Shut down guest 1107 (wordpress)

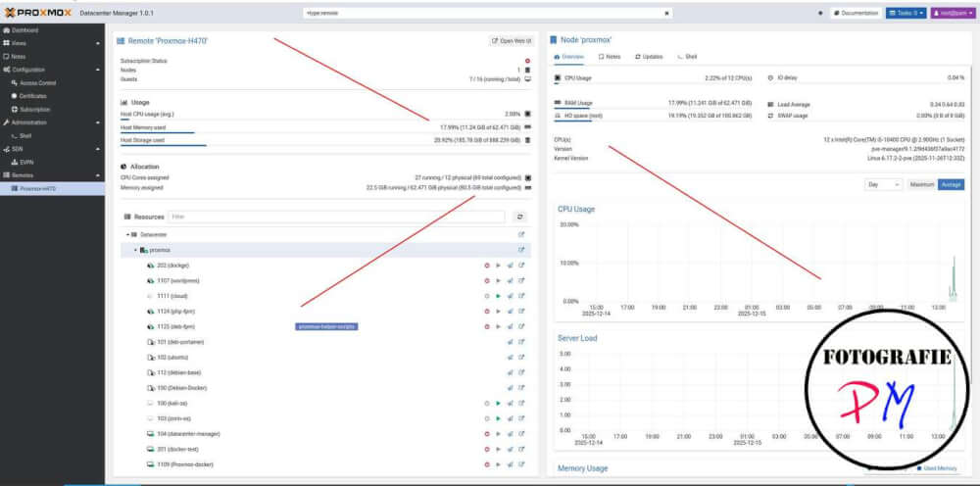[487, 281]
